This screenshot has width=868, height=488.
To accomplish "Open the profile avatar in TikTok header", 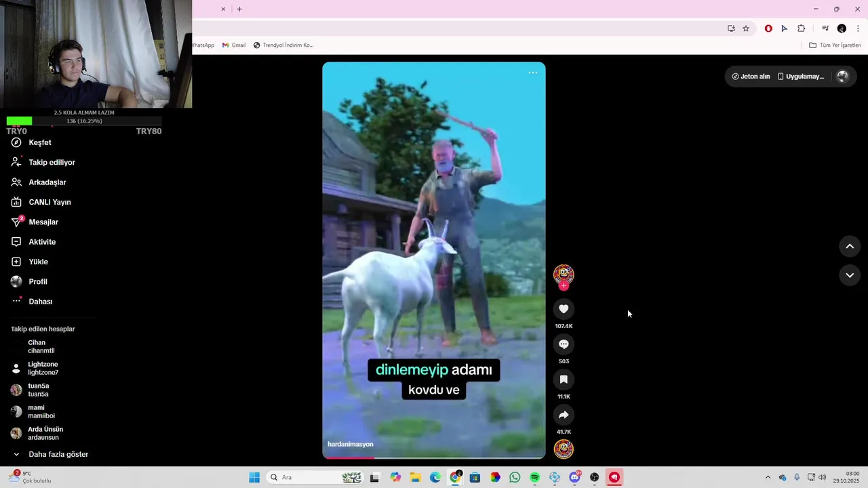I will [x=842, y=77].
